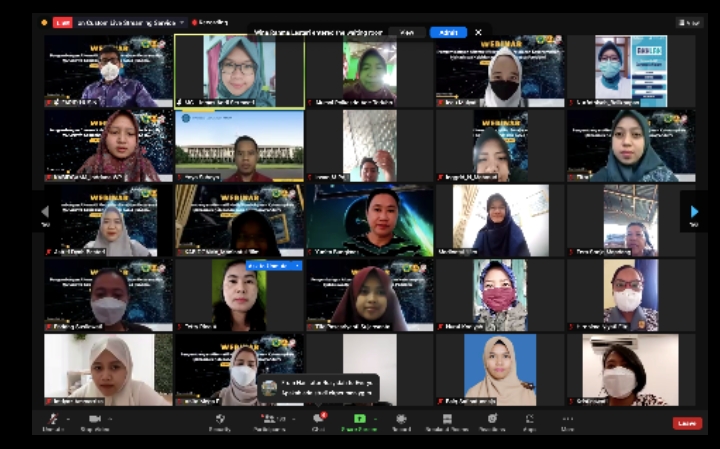This screenshot has width=720, height=449.
Task: Open the Reactions menu
Action: 492,422
